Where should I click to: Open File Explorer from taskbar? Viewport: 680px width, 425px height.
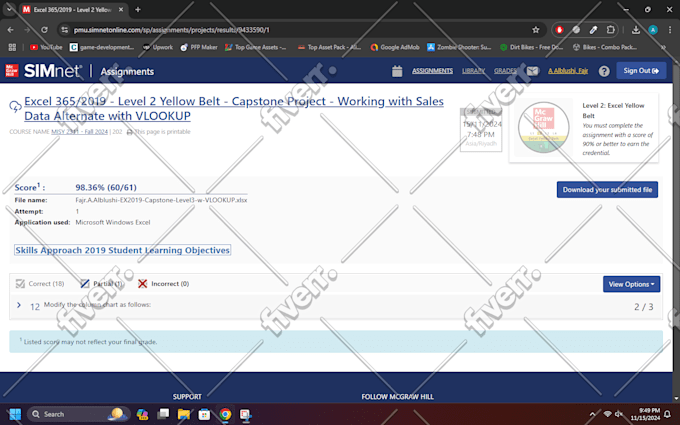(x=183, y=414)
